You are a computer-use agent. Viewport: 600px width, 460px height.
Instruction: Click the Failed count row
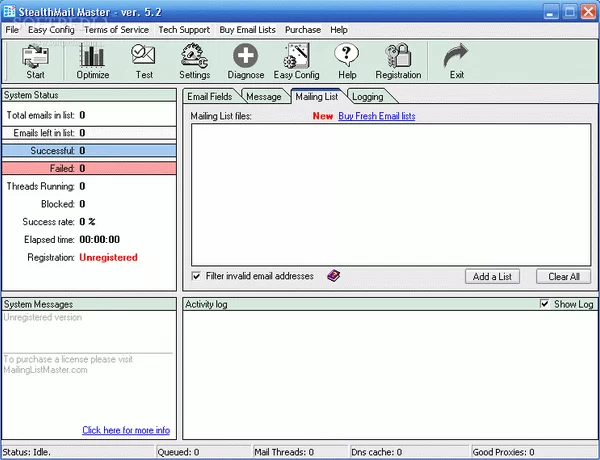click(x=89, y=168)
